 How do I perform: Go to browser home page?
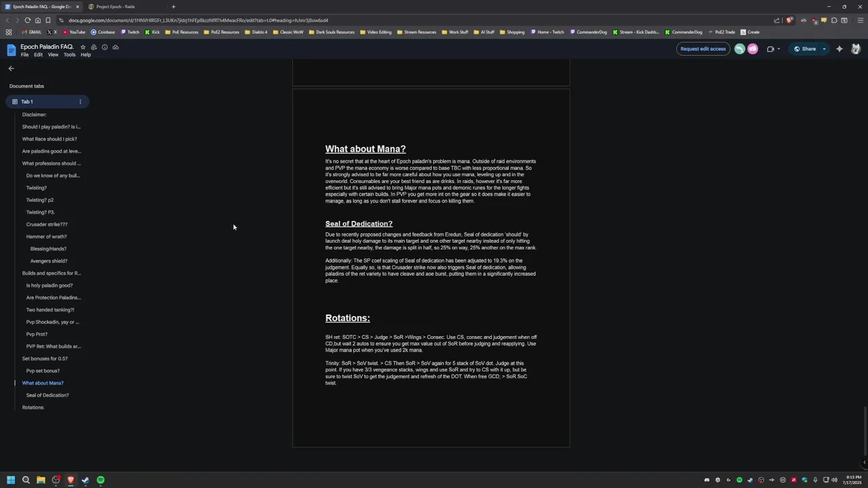click(38, 20)
